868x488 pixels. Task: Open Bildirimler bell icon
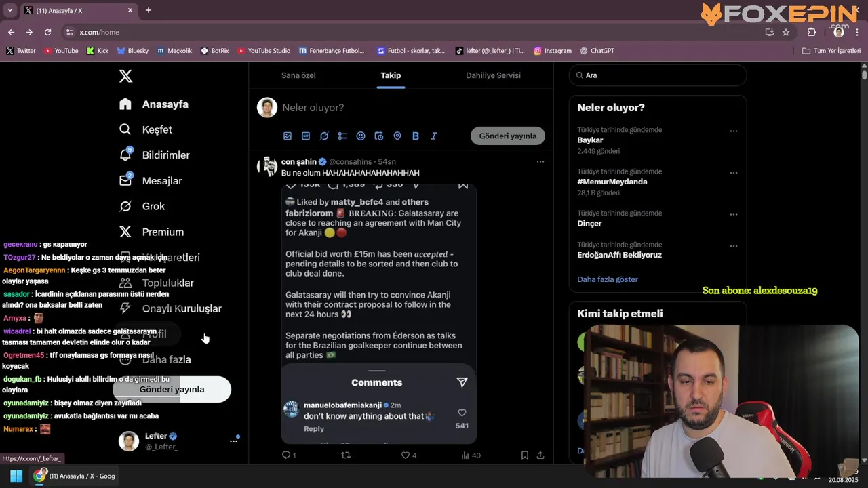[x=125, y=155]
